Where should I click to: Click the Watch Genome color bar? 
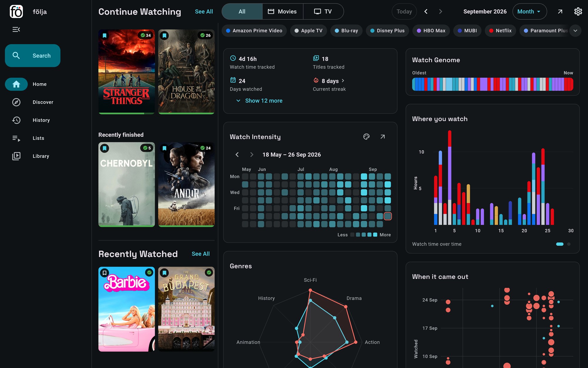coord(492,84)
